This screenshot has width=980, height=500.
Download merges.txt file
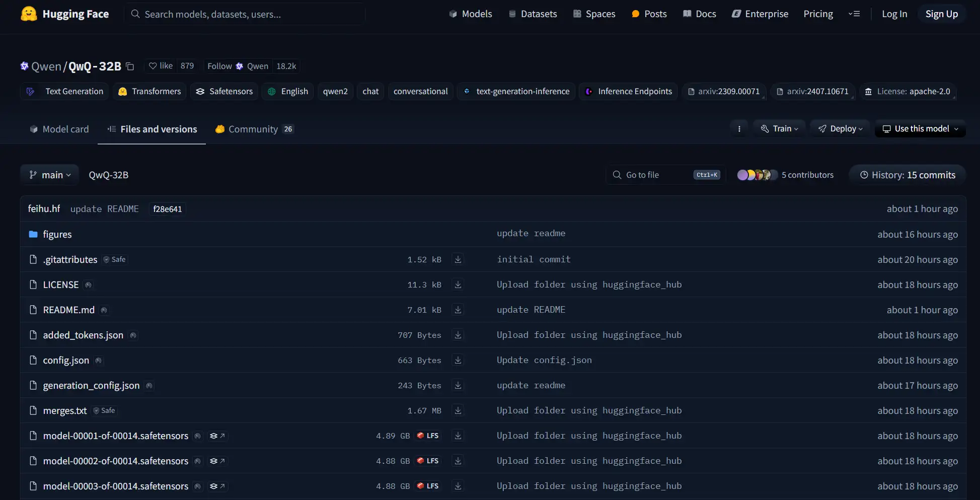tap(458, 410)
